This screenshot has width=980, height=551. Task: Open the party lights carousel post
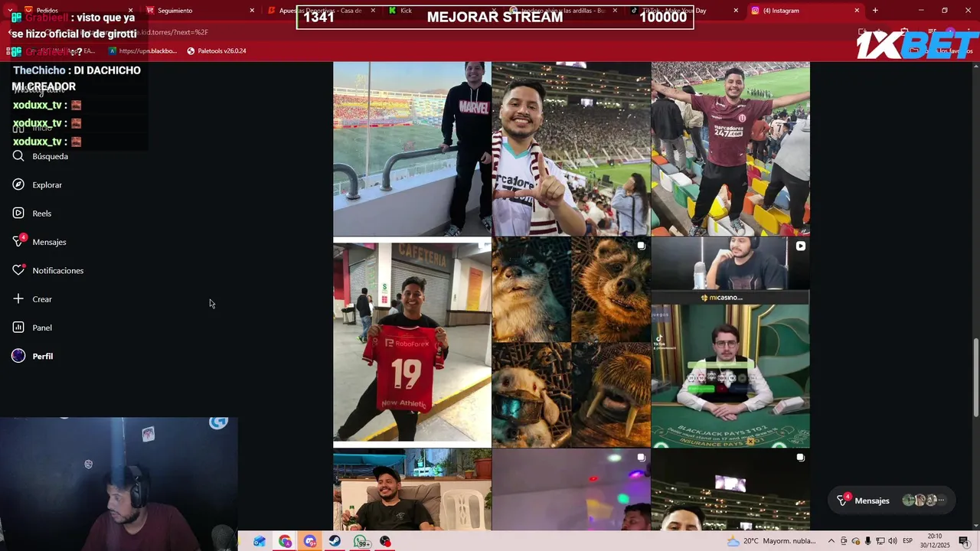(x=571, y=490)
